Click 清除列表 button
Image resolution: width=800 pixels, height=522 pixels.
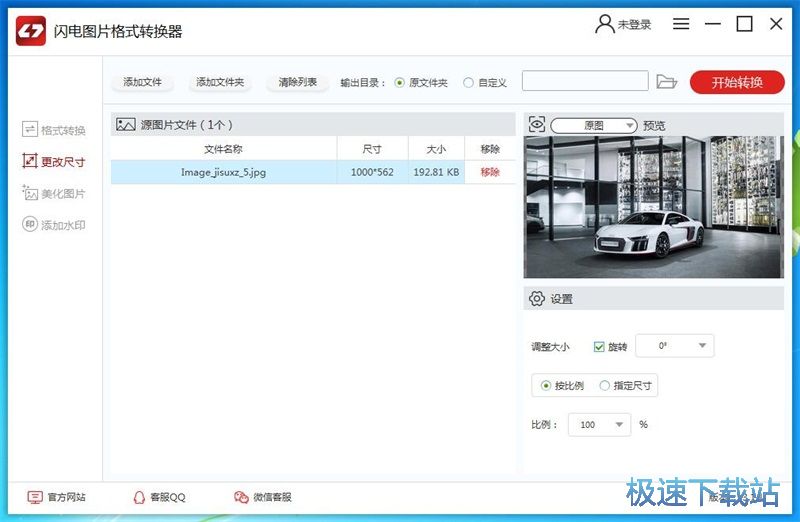click(297, 82)
